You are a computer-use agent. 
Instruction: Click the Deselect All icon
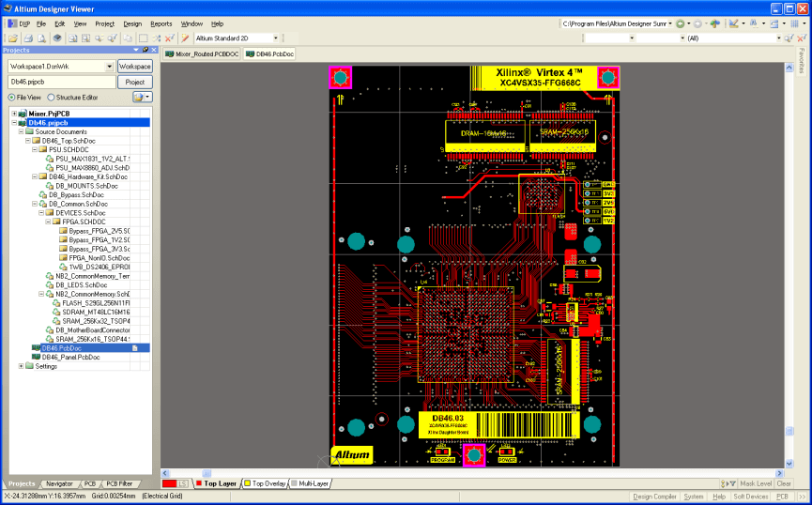[x=157, y=38]
